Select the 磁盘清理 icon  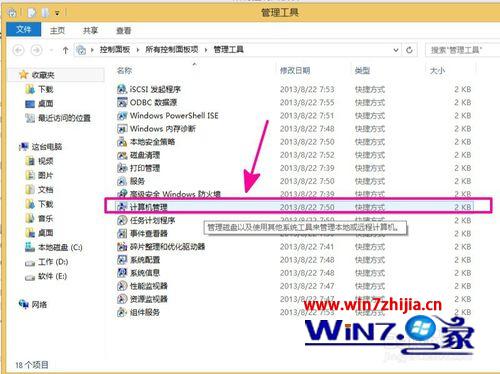point(122,155)
